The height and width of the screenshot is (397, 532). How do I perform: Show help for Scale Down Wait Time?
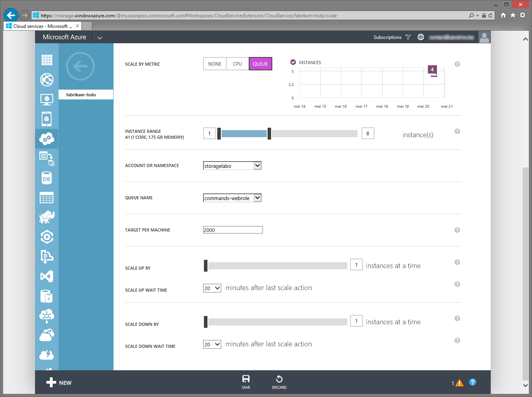457,340
